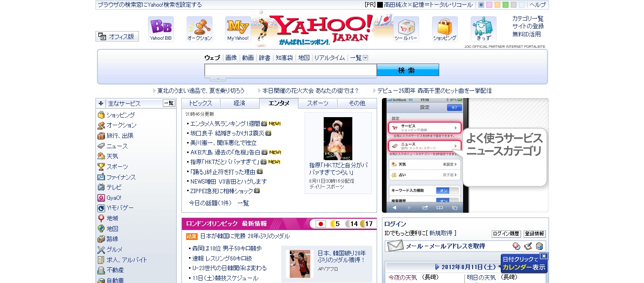Viewport: 644px width, 283px height.
Task: Click the ニュース newspaper sidebar icon
Action: [x=101, y=146]
